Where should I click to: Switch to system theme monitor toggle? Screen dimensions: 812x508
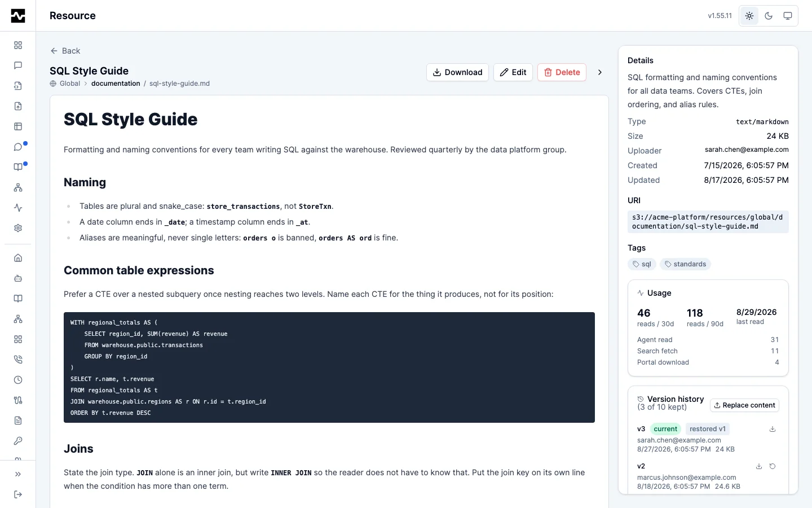[788, 16]
